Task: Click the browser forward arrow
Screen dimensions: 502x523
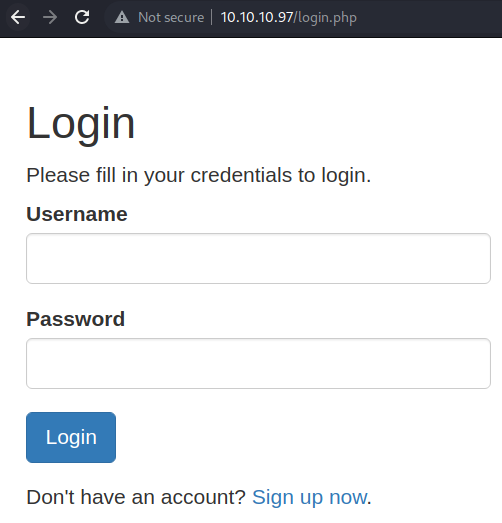Action: (x=50, y=17)
